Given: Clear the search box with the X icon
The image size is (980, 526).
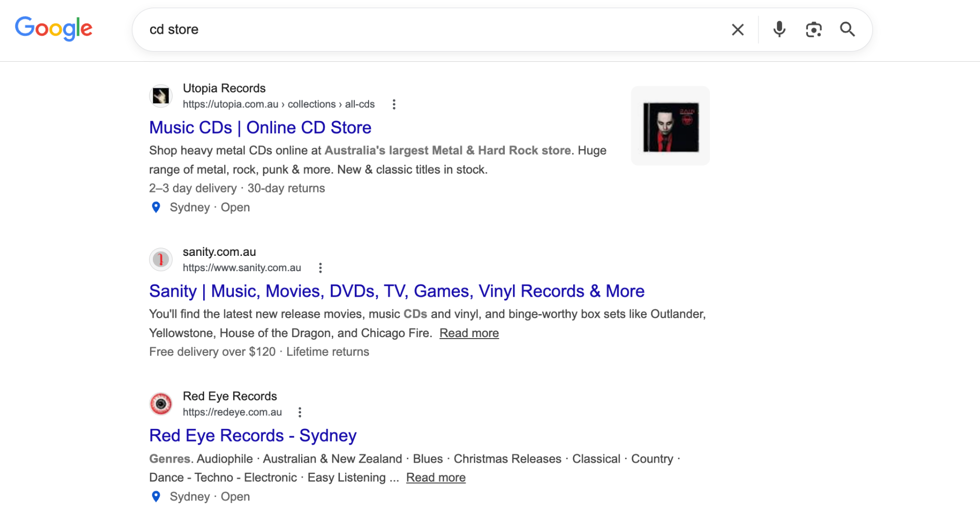Looking at the screenshot, I should (738, 30).
